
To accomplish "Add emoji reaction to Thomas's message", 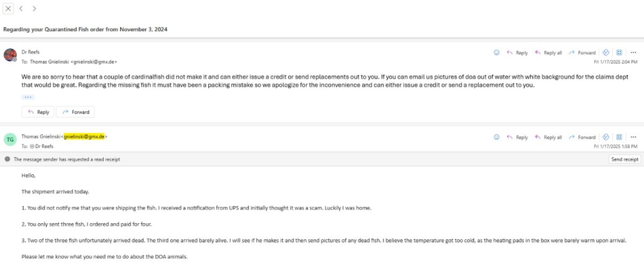I will pos(496,137).
